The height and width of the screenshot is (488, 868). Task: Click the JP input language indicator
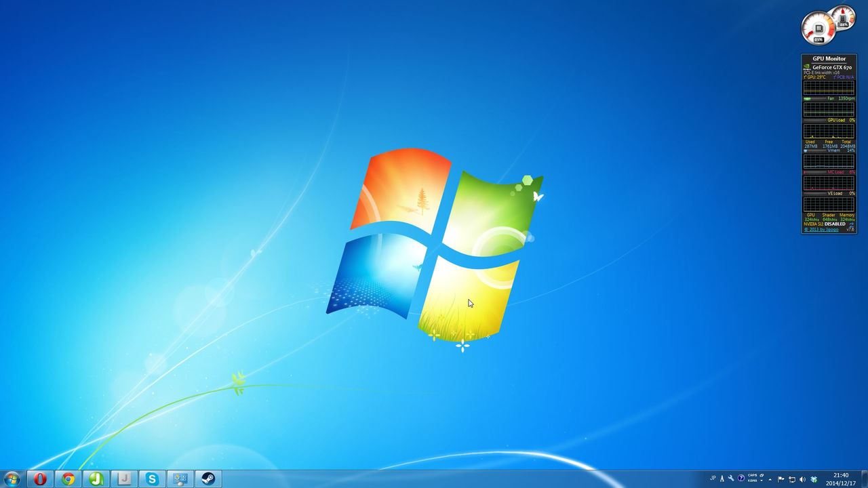[713, 479]
